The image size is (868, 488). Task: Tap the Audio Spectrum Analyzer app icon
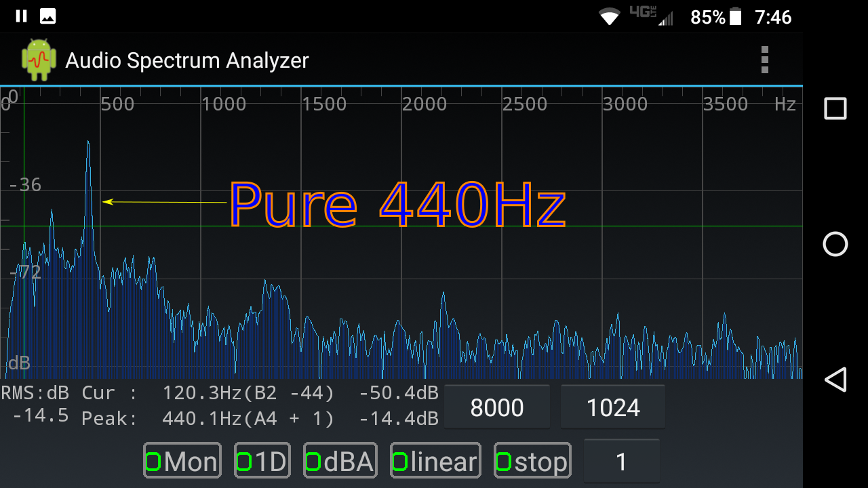39,60
